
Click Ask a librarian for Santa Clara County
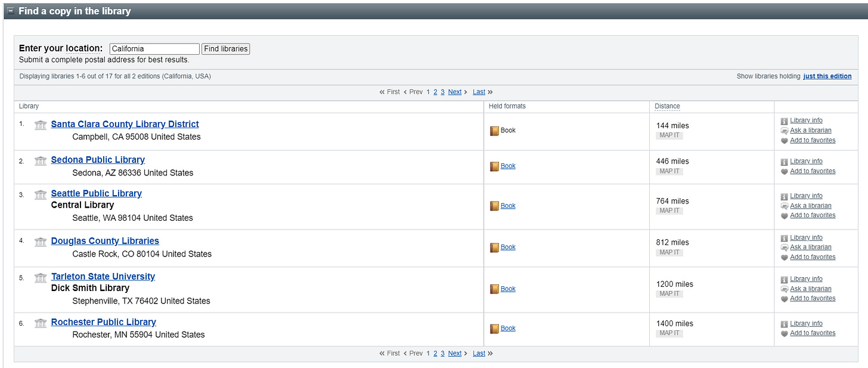coord(811,130)
